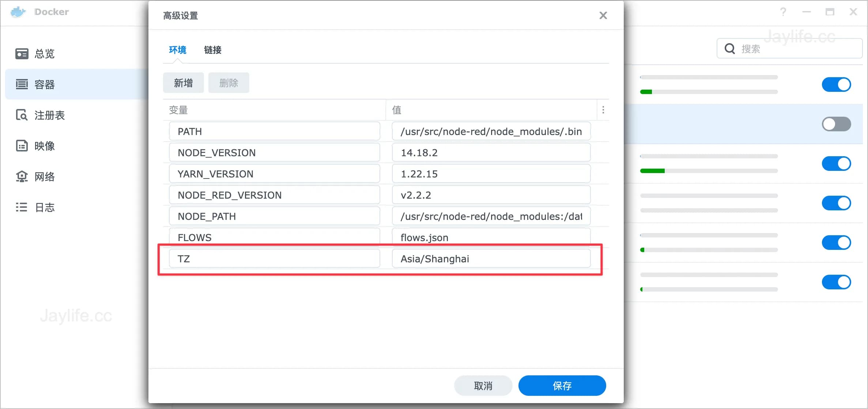Open the column options kebab menu
The width and height of the screenshot is (868, 409).
[x=603, y=110]
